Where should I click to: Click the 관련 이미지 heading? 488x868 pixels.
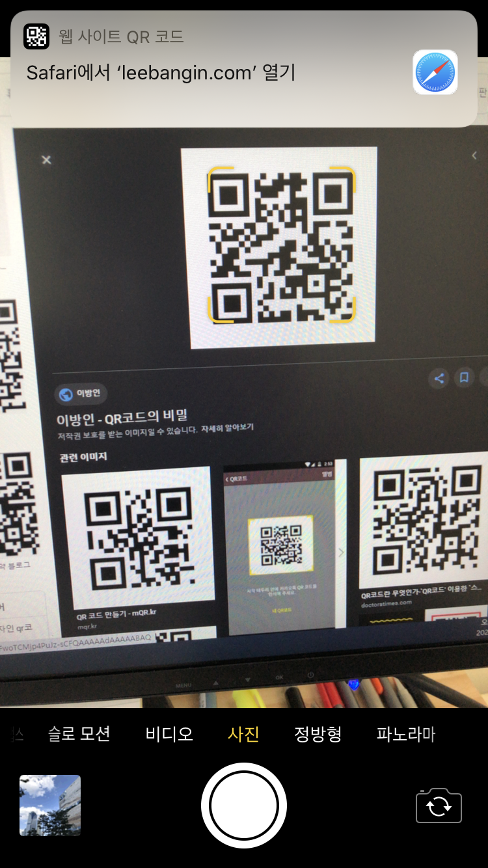(x=83, y=457)
